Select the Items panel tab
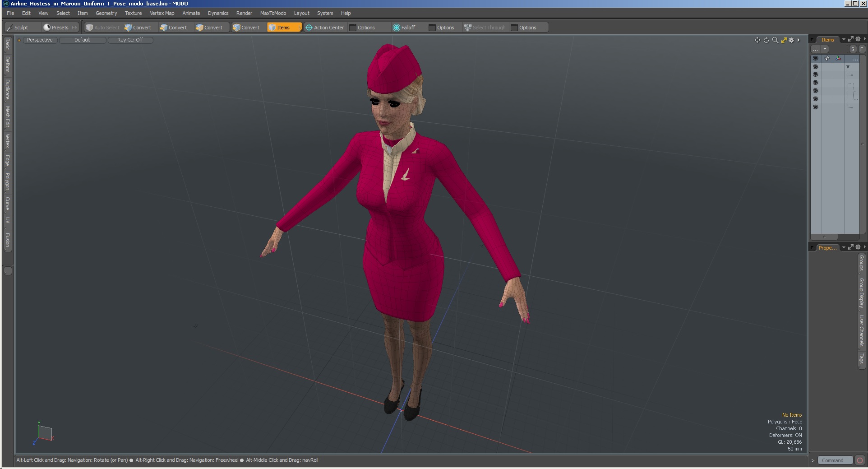 [827, 40]
